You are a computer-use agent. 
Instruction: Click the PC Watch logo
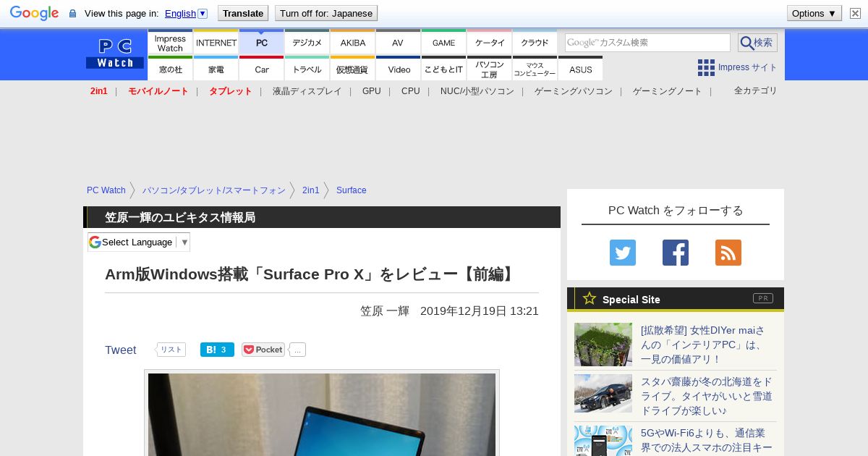(115, 54)
